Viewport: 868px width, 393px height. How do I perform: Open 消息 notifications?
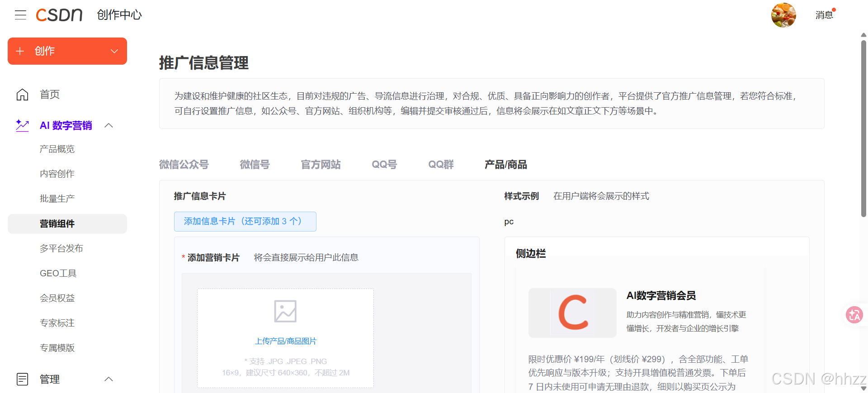click(x=824, y=15)
